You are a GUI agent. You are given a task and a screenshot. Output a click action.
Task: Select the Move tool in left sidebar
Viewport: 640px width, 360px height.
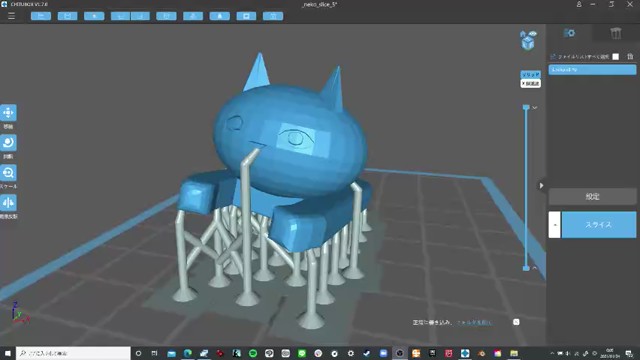(8, 113)
